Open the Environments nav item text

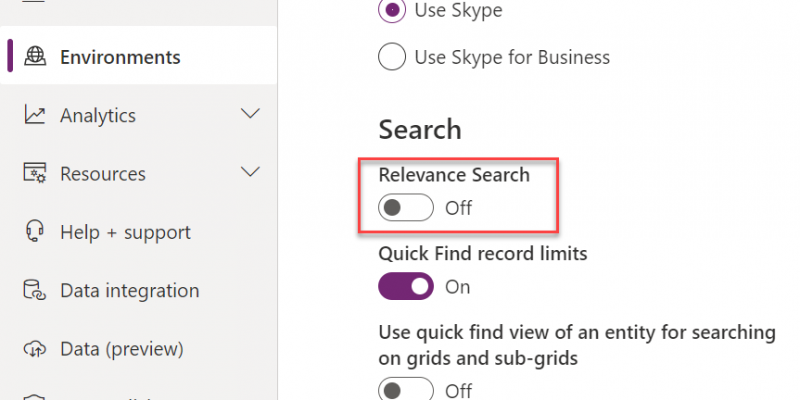[x=120, y=57]
